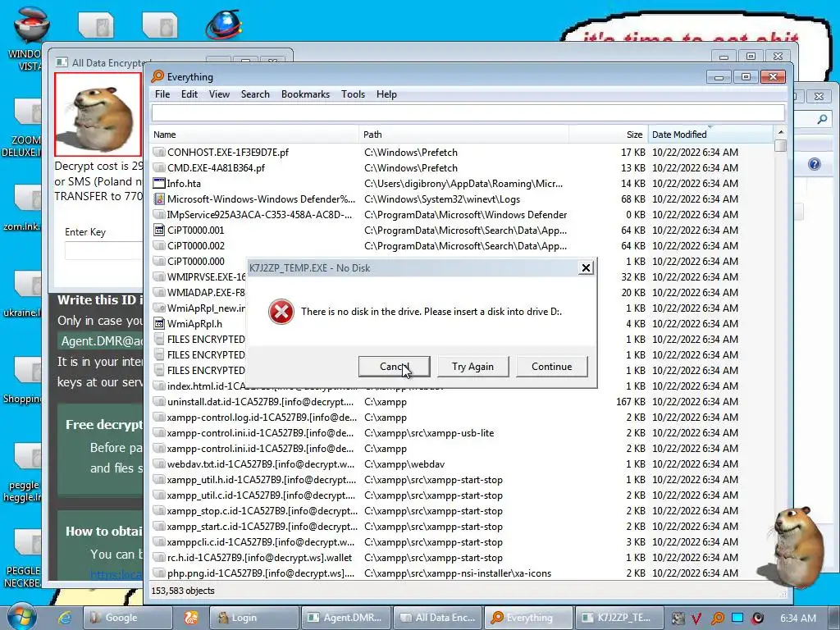Click the Everything magnifier tray icon
Viewport: 840px width, 630px height.
[x=718, y=619]
